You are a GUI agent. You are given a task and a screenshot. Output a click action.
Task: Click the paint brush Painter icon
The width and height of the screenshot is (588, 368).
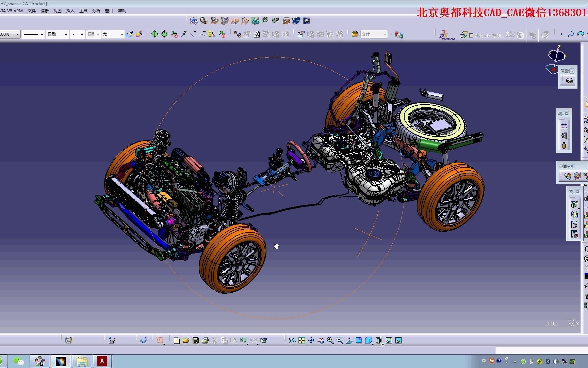129,34
